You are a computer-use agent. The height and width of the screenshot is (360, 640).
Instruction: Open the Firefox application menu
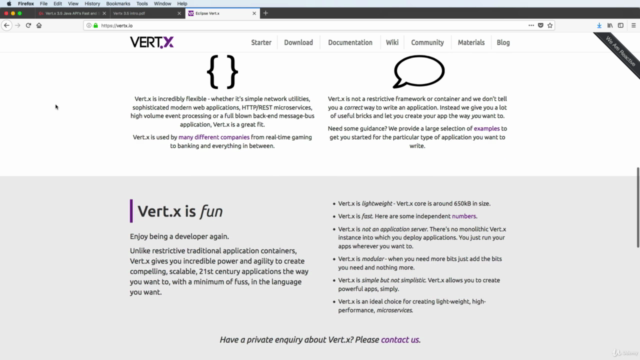tap(26, 3)
